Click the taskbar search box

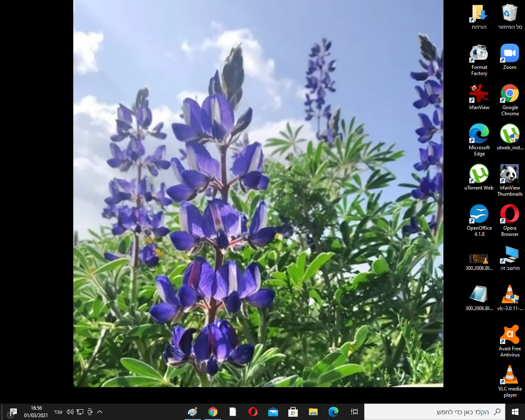pos(435,412)
